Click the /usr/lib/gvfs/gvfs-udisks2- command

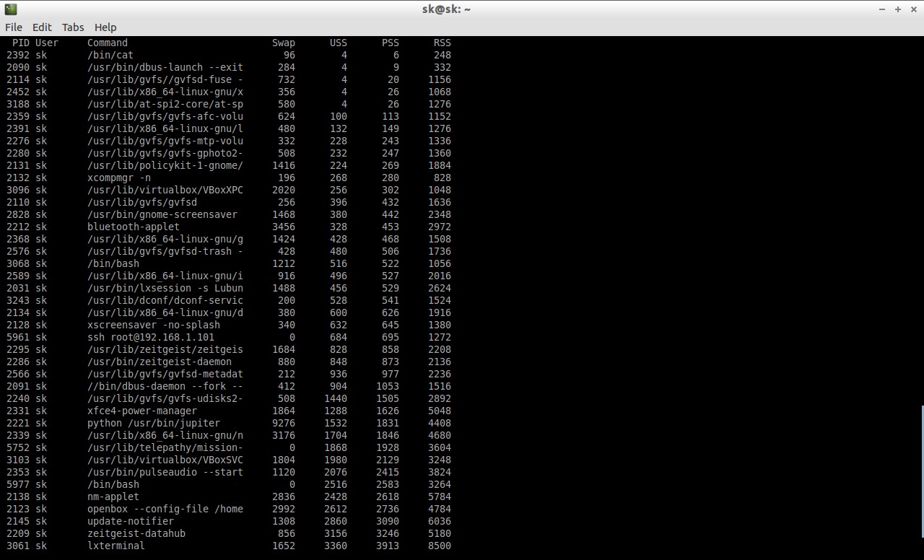click(x=165, y=398)
